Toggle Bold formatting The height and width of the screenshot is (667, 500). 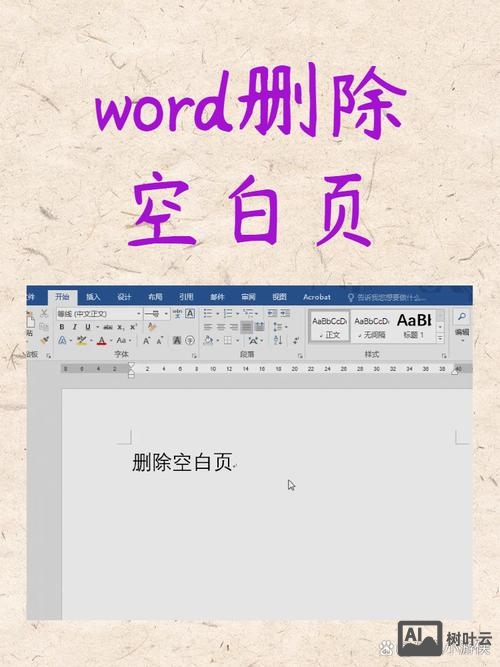click(x=62, y=327)
